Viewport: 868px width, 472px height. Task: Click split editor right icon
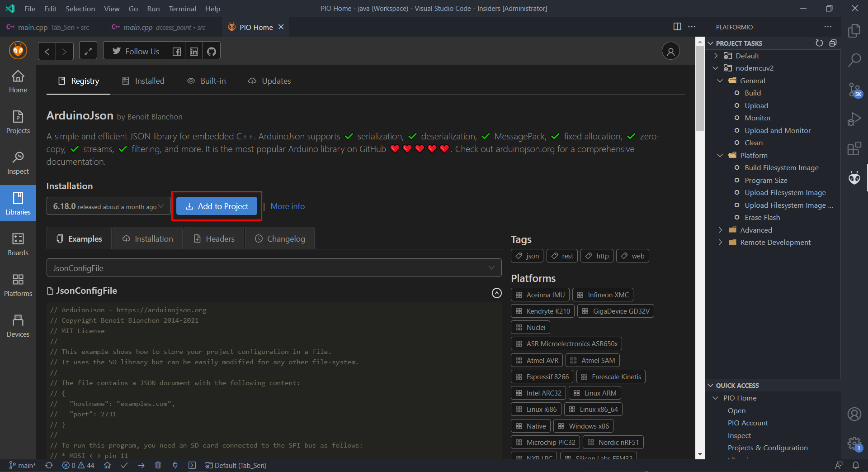pyautogui.click(x=677, y=27)
